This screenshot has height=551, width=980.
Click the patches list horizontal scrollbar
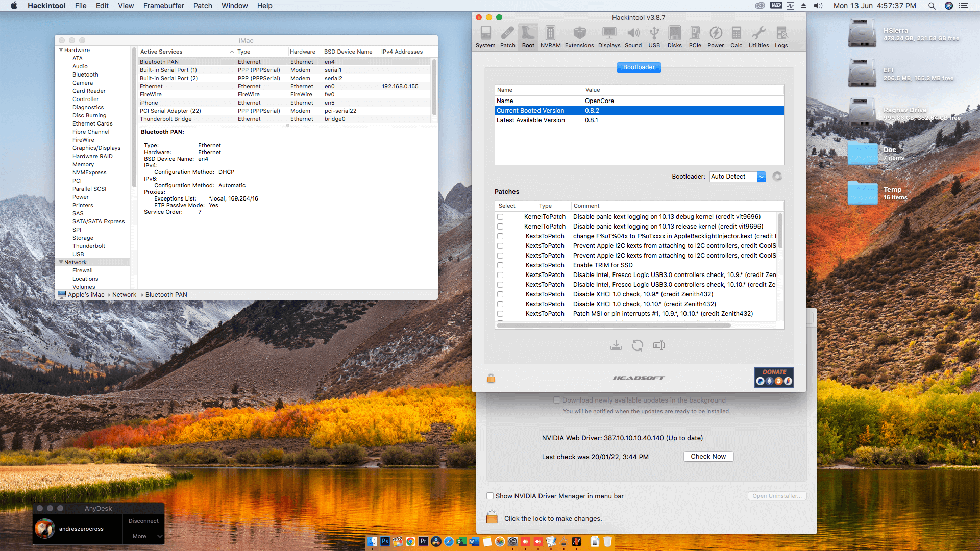coord(612,325)
